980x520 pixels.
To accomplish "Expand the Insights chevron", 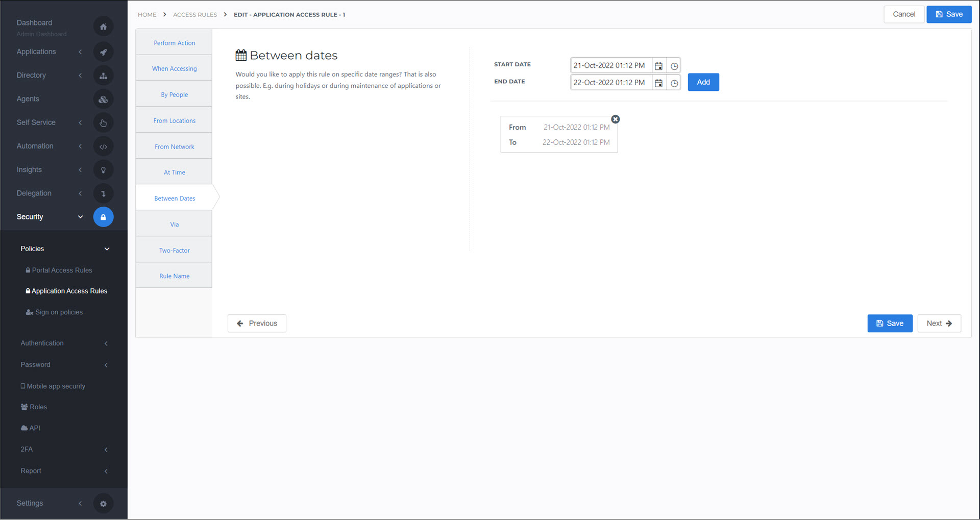I will tap(80, 170).
